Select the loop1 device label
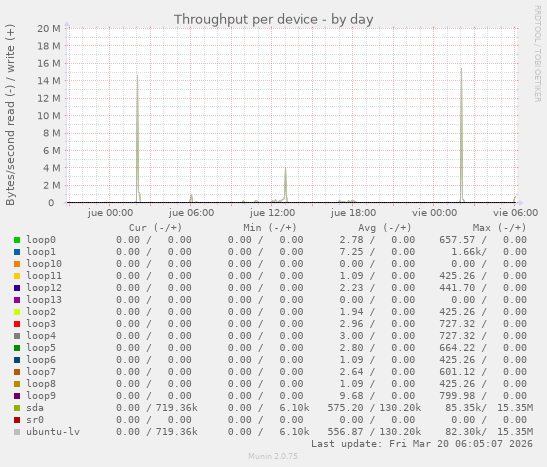The image size is (547, 467). 41,252
